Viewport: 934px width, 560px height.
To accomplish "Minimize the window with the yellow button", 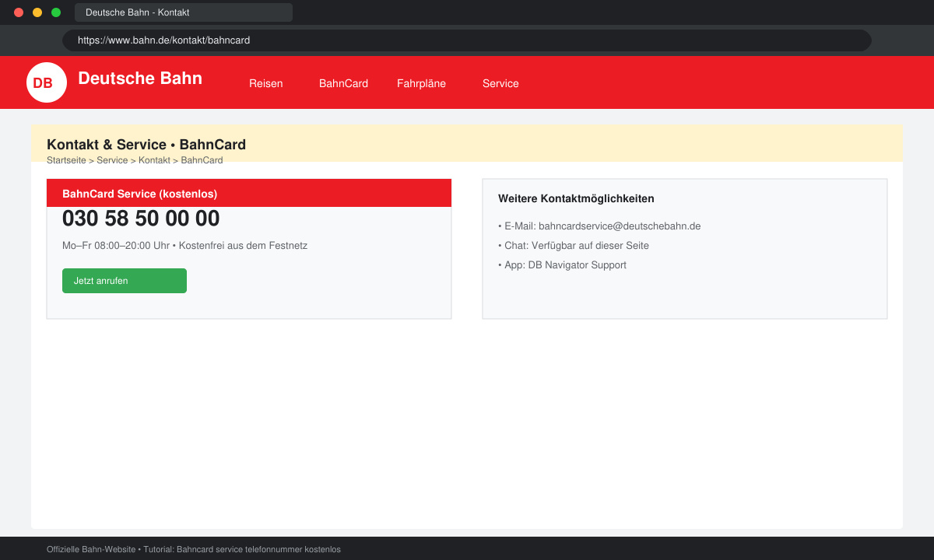I will 37,12.
